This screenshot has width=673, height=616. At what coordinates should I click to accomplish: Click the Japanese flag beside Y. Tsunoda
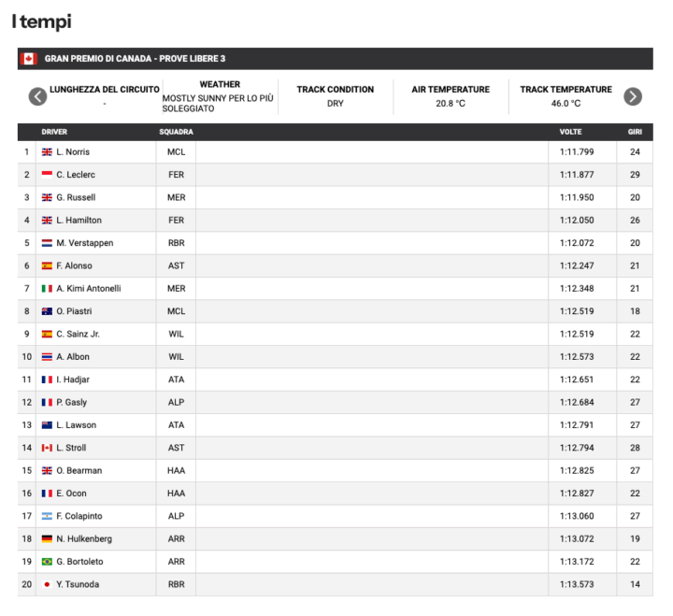pos(47,584)
